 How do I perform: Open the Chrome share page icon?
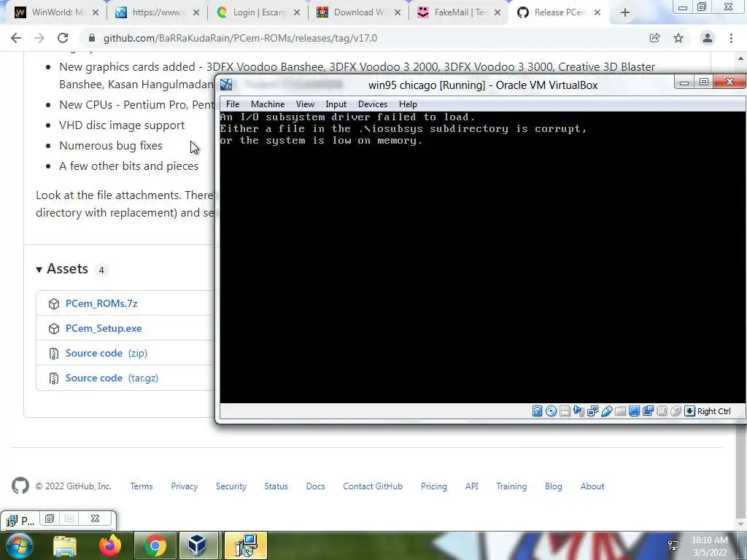click(654, 38)
